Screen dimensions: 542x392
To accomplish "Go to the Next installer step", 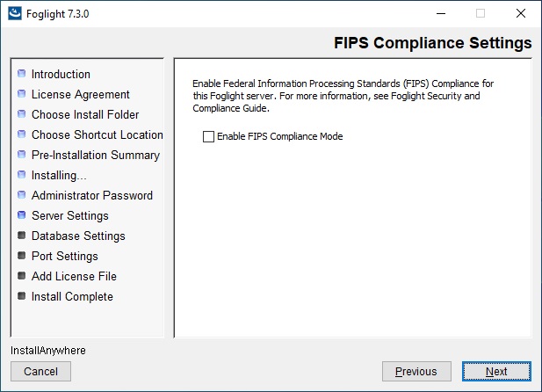I will click(496, 371).
